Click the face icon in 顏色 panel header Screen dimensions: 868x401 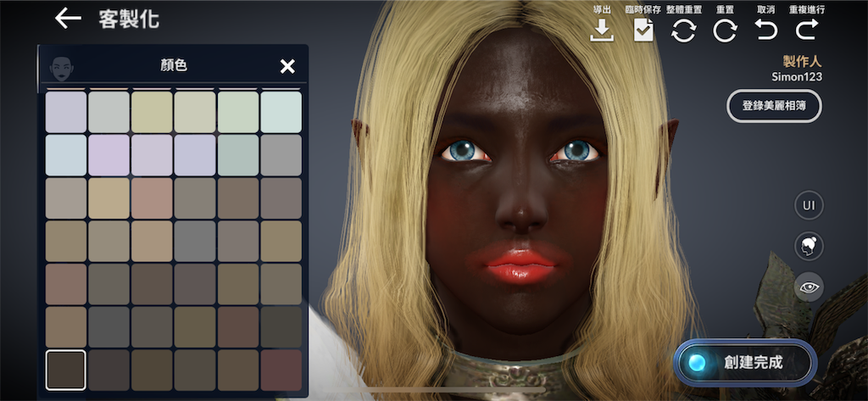62,67
